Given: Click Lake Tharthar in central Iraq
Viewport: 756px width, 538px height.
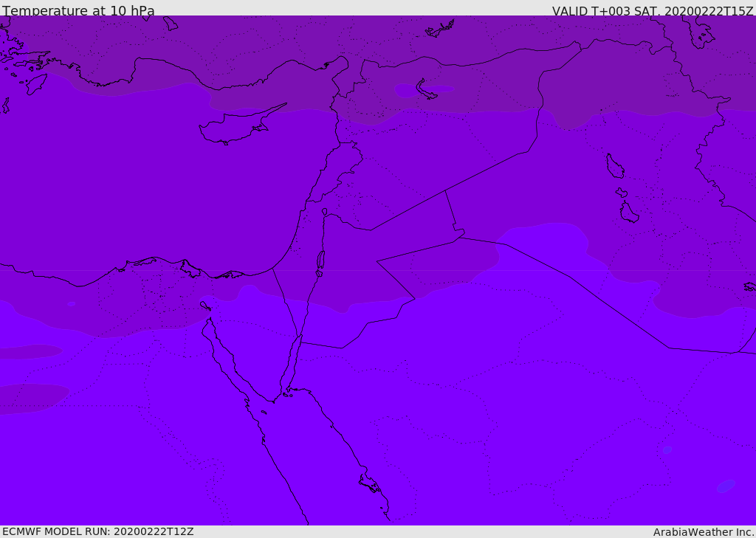Looking at the screenshot, I should click(x=614, y=167).
